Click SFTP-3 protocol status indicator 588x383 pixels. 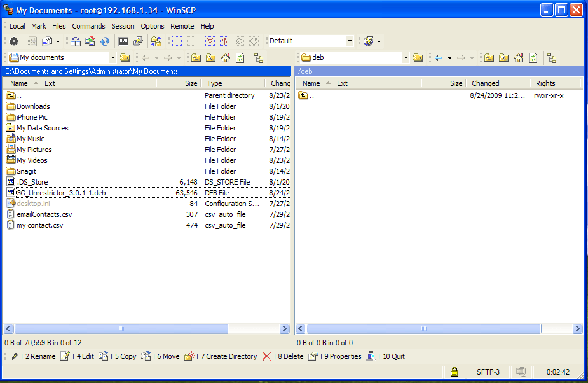click(x=488, y=372)
